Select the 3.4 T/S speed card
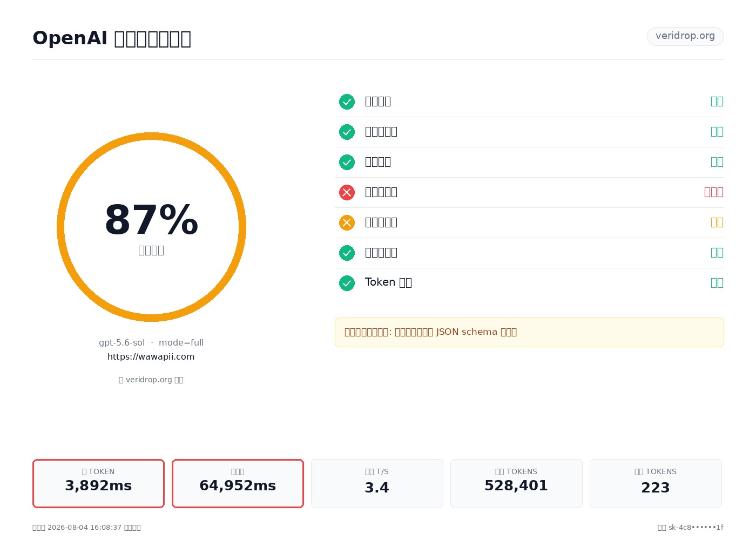Viewport: 756px width, 540px height. click(x=377, y=483)
